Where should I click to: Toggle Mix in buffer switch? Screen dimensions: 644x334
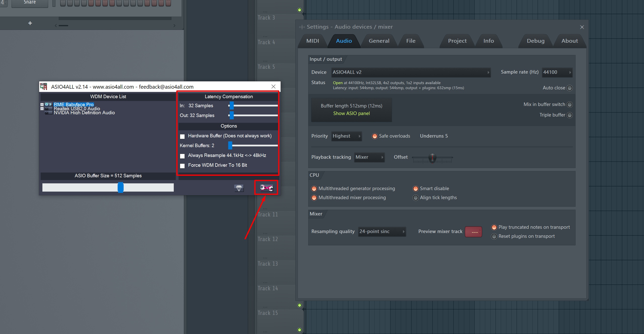(570, 105)
